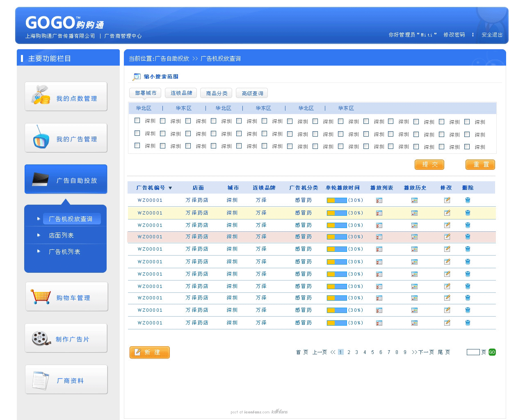Open 播放列表 icon in first table row
The width and height of the screenshot is (525, 420).
[x=379, y=200]
